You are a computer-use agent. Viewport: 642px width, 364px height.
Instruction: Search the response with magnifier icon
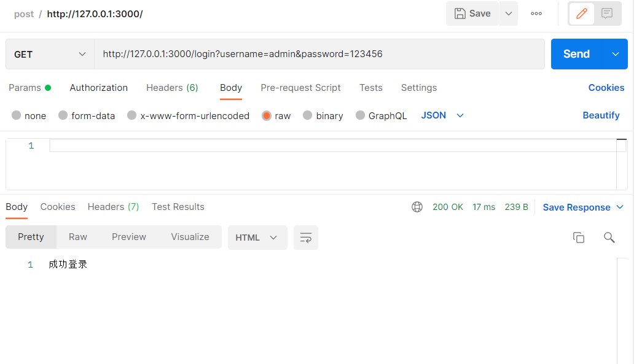[609, 238]
